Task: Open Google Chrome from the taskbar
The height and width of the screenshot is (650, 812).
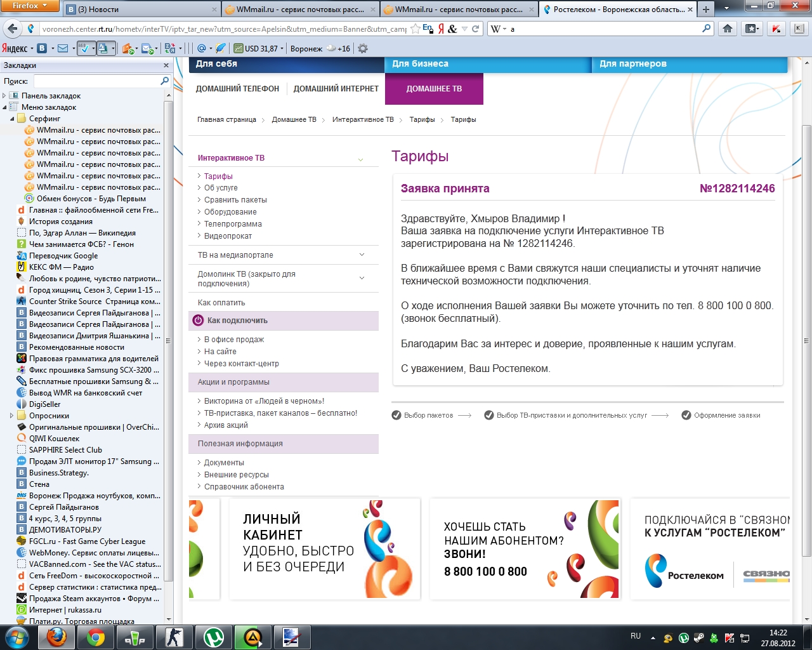Action: tap(96, 637)
